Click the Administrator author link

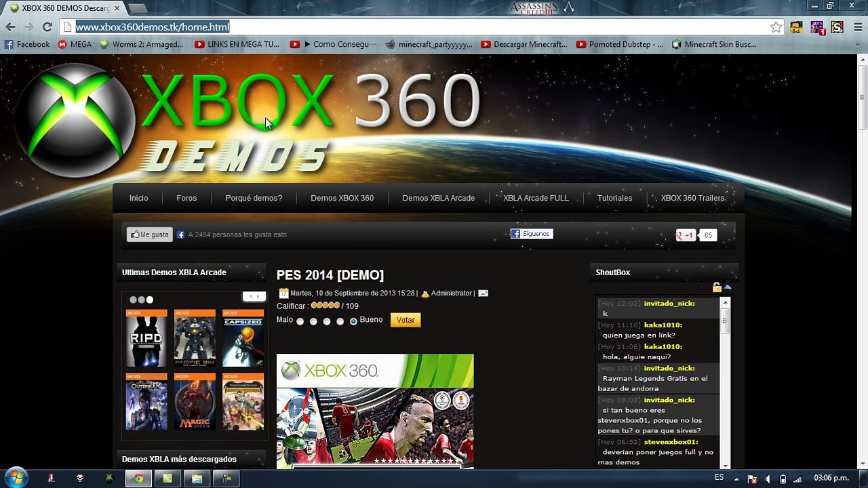451,293
